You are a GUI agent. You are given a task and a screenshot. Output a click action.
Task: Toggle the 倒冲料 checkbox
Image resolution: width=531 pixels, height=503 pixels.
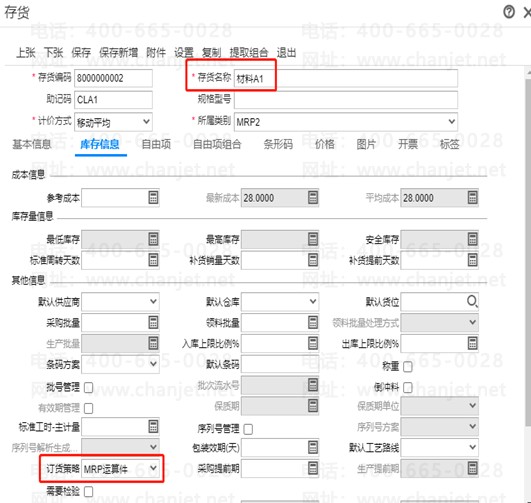point(408,387)
